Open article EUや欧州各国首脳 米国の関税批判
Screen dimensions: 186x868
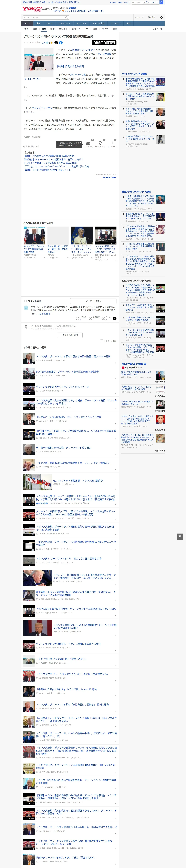point(68,372)
